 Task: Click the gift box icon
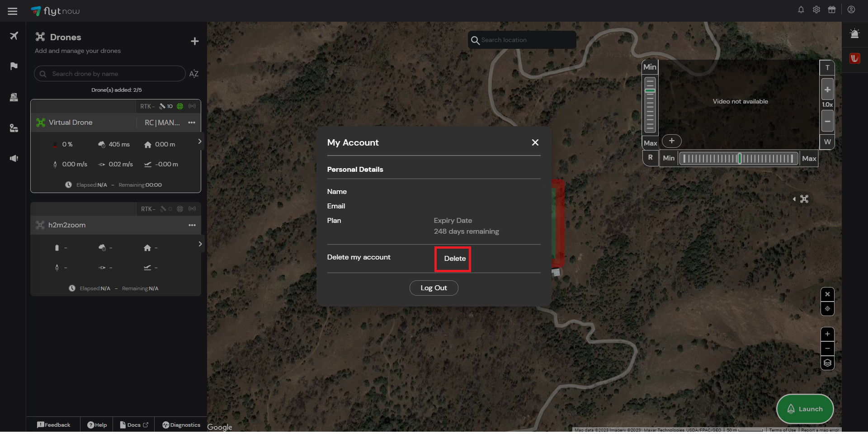click(x=831, y=9)
